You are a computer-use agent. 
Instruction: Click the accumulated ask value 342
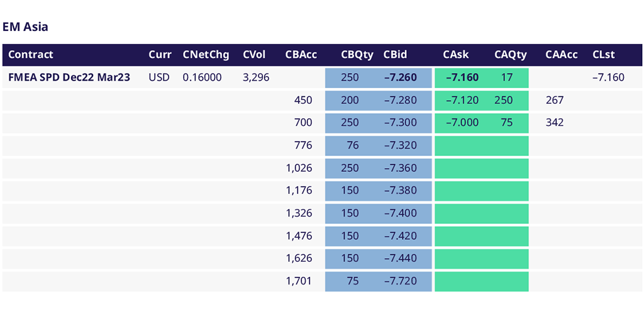(555, 123)
